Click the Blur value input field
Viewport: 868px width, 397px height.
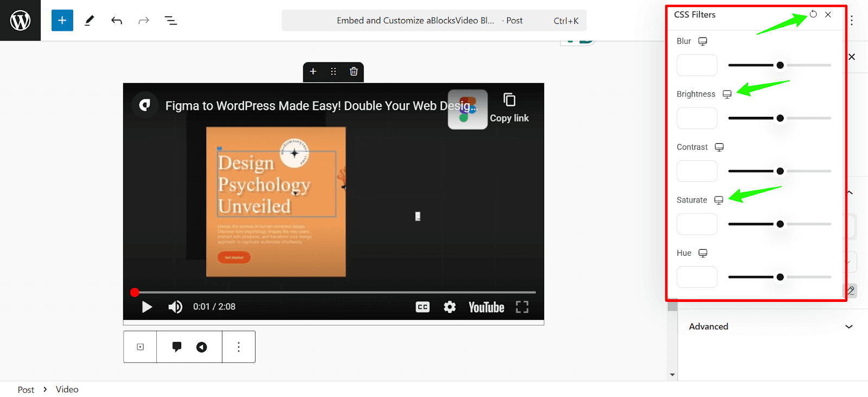(697, 65)
